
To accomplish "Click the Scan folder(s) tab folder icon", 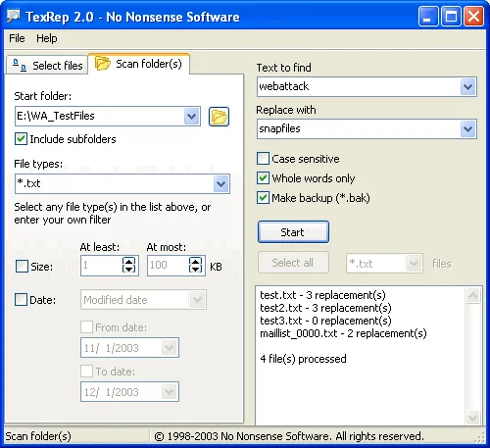I will [103, 64].
